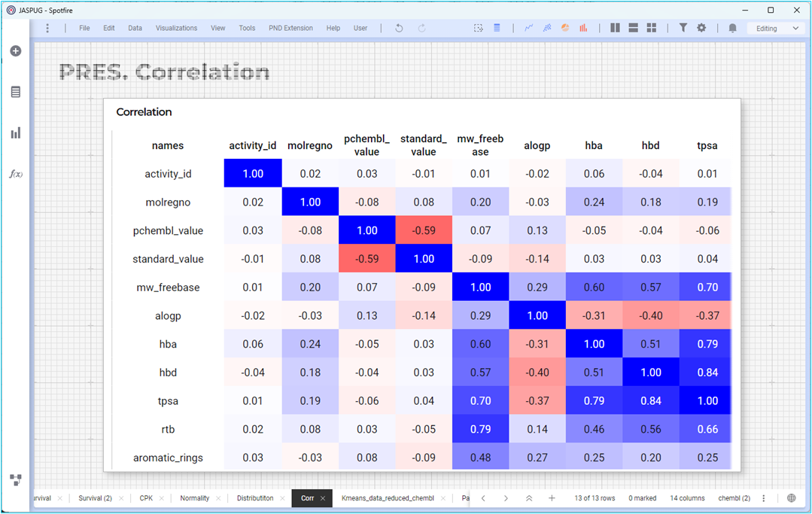Open the bar chart visualization icon in sidebar
The width and height of the screenshot is (812, 514).
[x=16, y=133]
